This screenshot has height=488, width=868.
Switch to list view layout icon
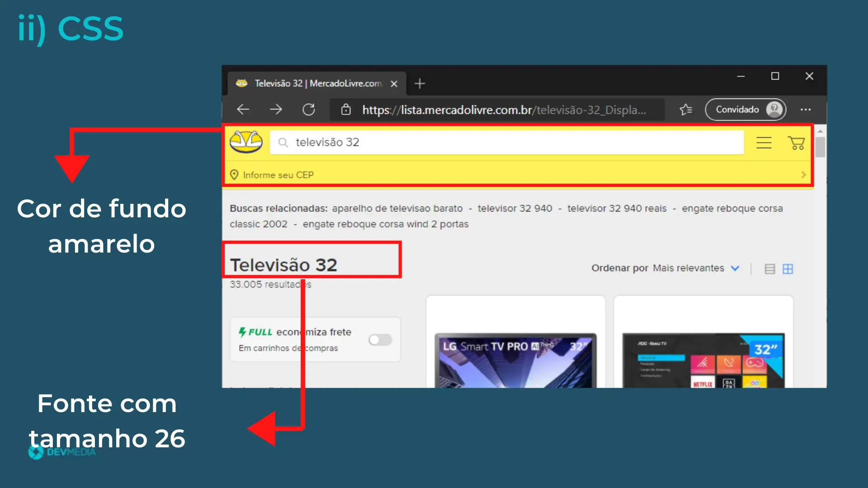tap(769, 269)
